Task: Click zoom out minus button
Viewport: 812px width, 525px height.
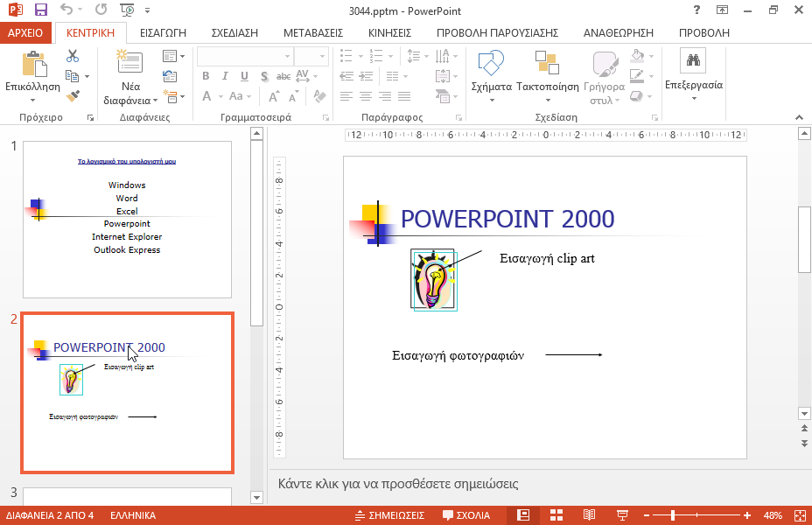Action: (647, 515)
